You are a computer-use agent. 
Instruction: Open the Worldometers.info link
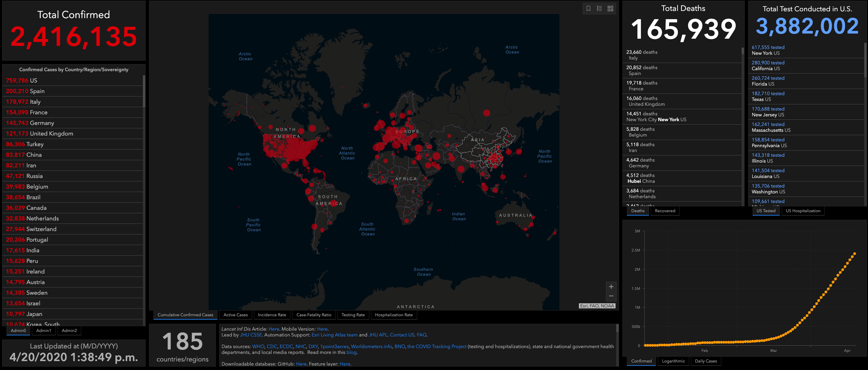(371, 347)
